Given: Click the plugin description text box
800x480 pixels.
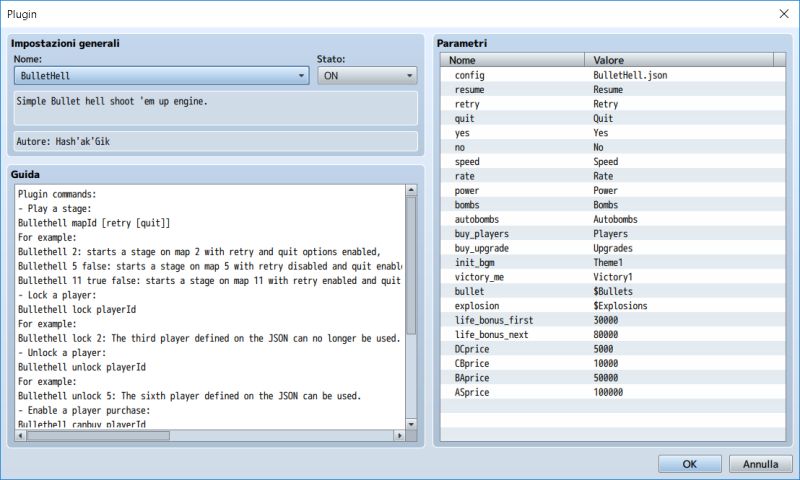Looking at the screenshot, I should point(215,108).
